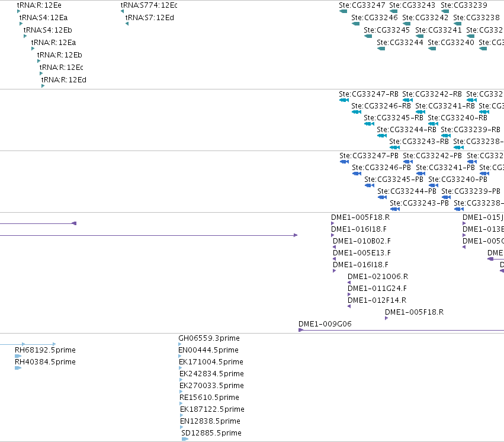Select EST EK270033.5prime
The height and width of the screenshot is (442, 504).
(212, 386)
